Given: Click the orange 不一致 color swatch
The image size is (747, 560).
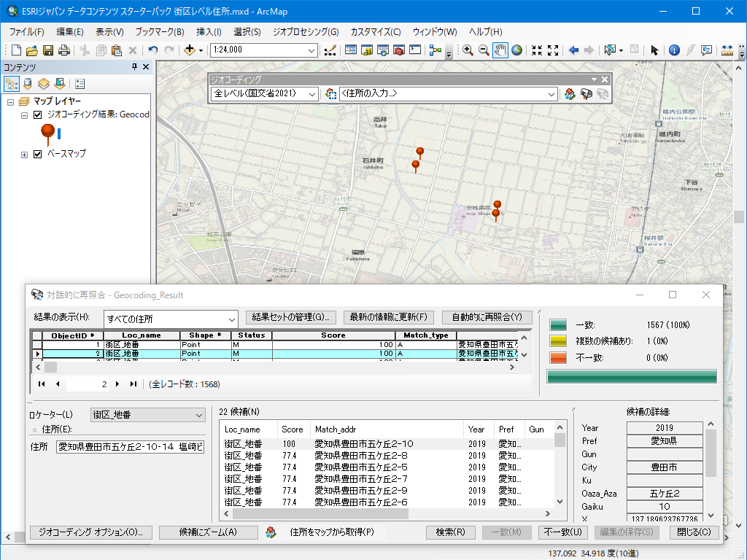Looking at the screenshot, I should point(558,357).
